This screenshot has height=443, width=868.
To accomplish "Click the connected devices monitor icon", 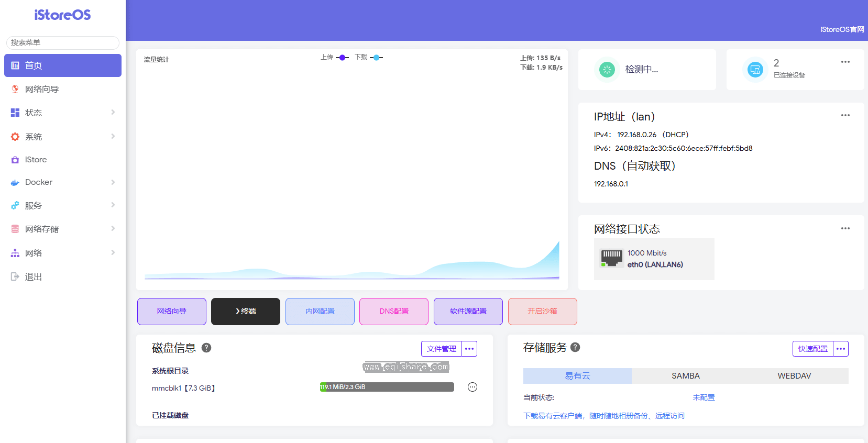I will tap(755, 70).
